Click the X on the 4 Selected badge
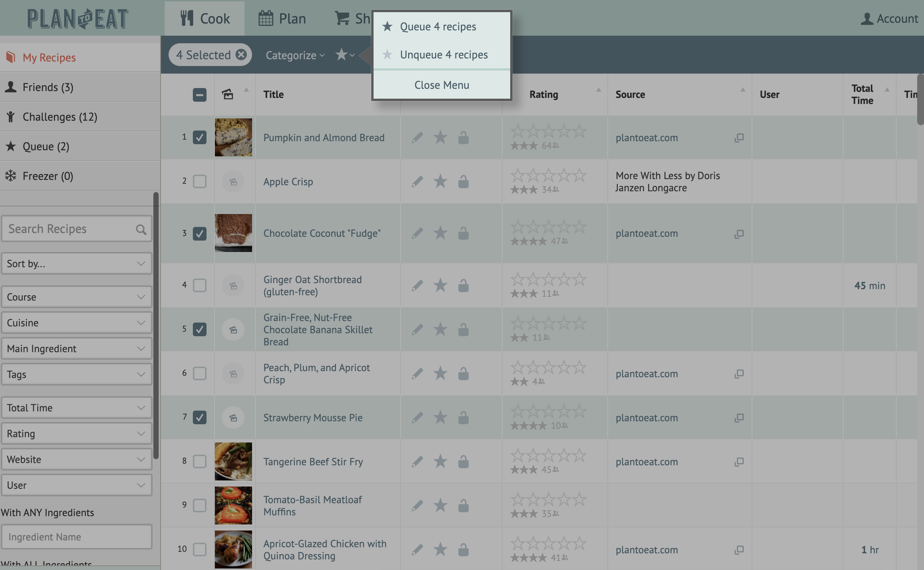This screenshot has height=570, width=924. click(x=241, y=55)
